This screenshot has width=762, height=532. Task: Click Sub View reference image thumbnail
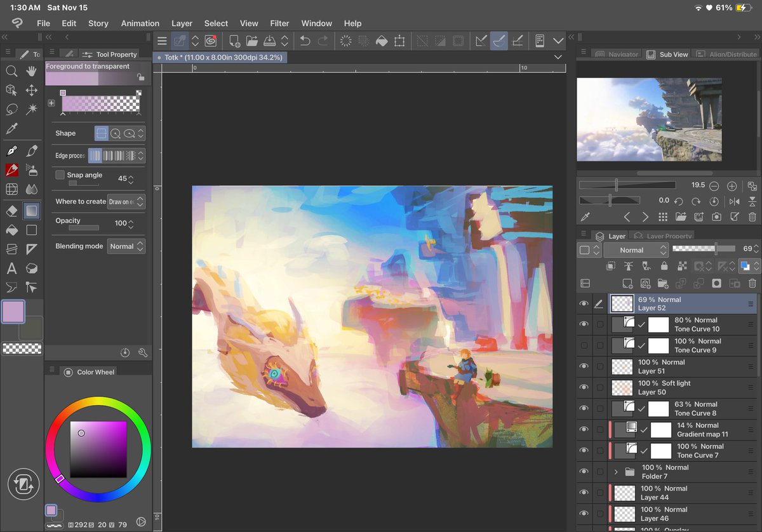[649, 119]
